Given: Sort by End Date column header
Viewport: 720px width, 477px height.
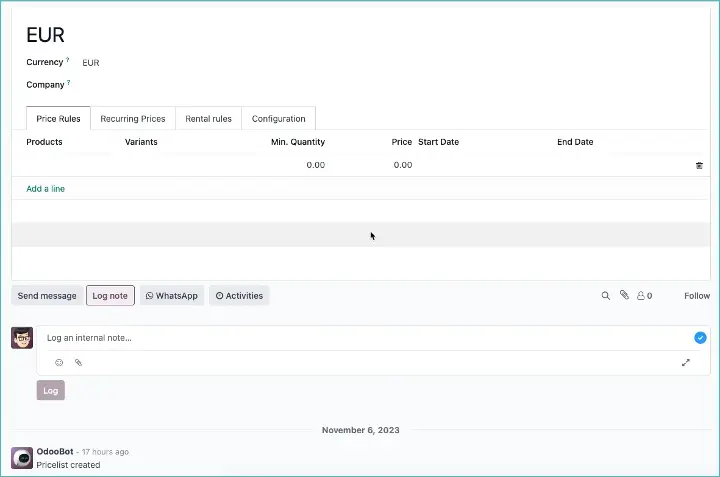Looking at the screenshot, I should (x=575, y=142).
